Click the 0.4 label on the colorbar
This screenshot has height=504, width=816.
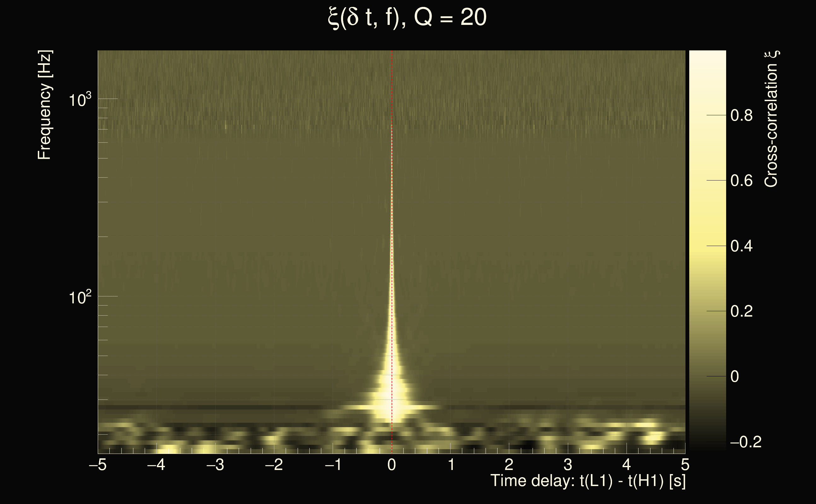[741, 246]
